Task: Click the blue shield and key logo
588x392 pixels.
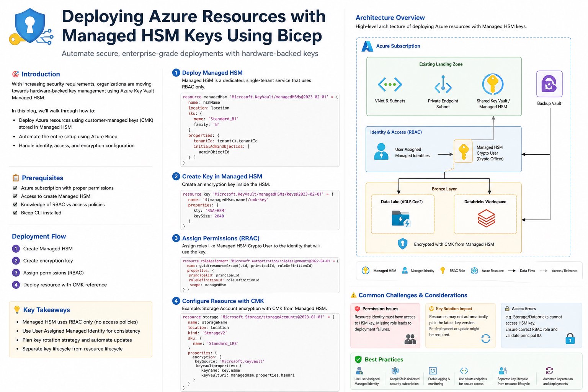Action: 31,27
